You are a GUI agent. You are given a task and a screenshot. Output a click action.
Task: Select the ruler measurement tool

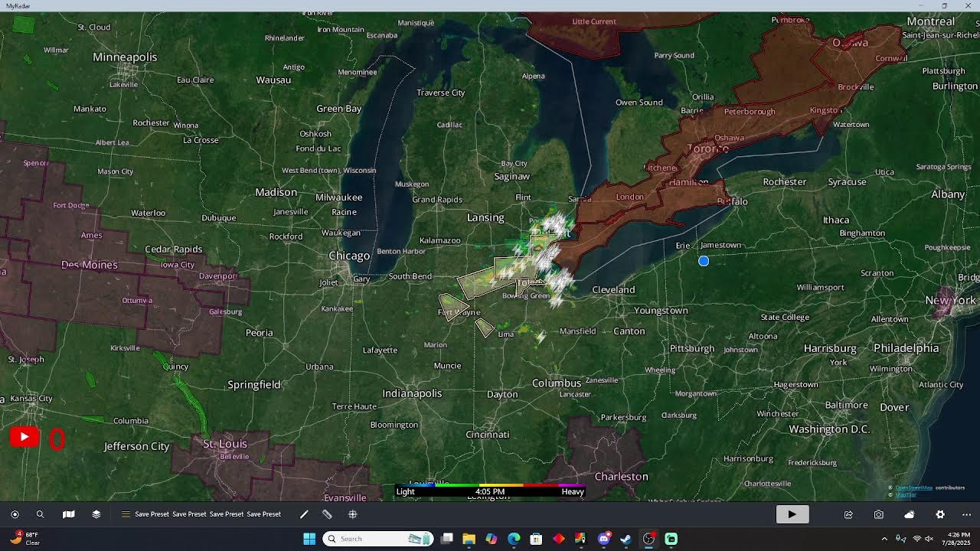327,514
